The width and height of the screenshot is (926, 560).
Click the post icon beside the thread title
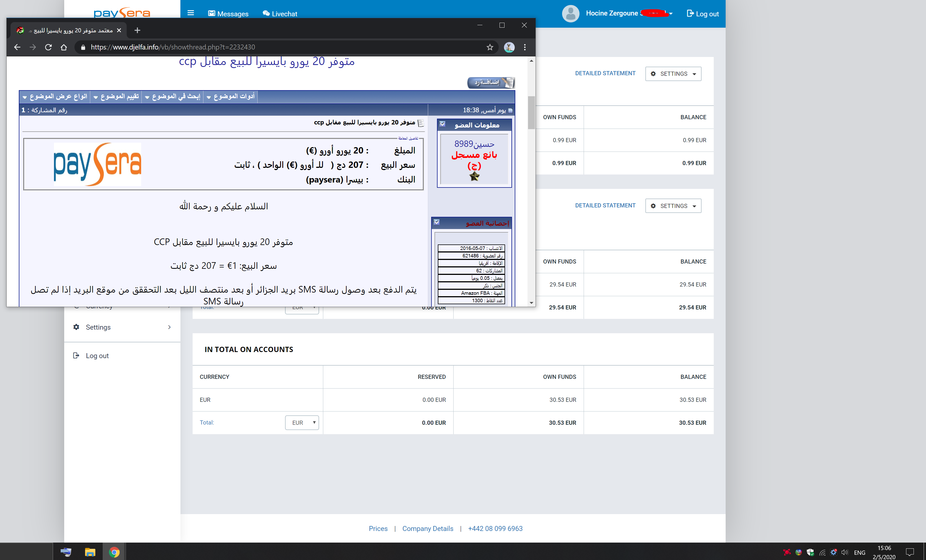pos(421,123)
